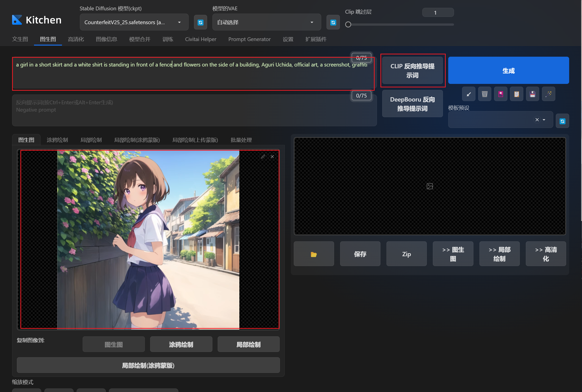Open the 模型合并 tab
This screenshot has height=392, width=582.
(x=140, y=39)
